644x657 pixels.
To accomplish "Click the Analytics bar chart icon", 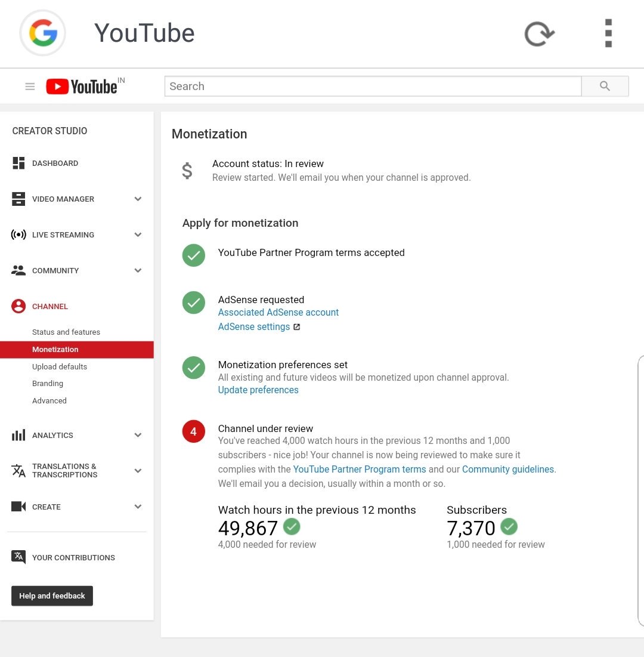I will [x=18, y=435].
